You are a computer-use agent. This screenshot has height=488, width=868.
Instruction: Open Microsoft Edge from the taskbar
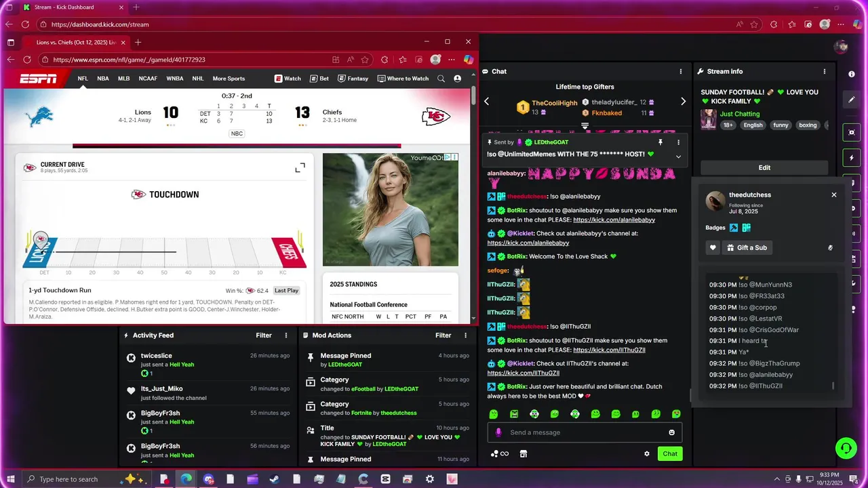(x=186, y=479)
